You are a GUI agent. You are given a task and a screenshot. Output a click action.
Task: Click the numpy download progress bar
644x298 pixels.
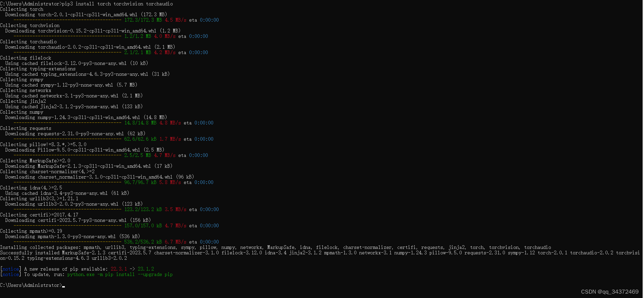(67, 123)
